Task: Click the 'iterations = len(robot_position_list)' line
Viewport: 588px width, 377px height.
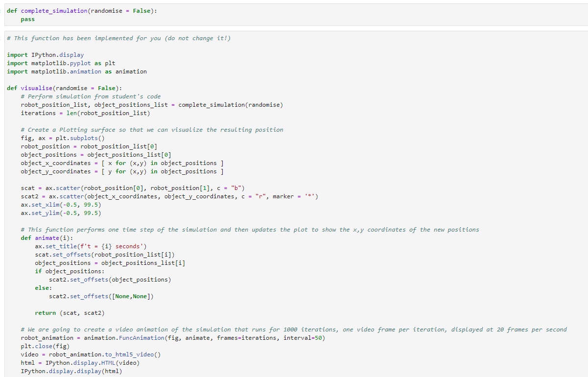Action: tap(85, 113)
